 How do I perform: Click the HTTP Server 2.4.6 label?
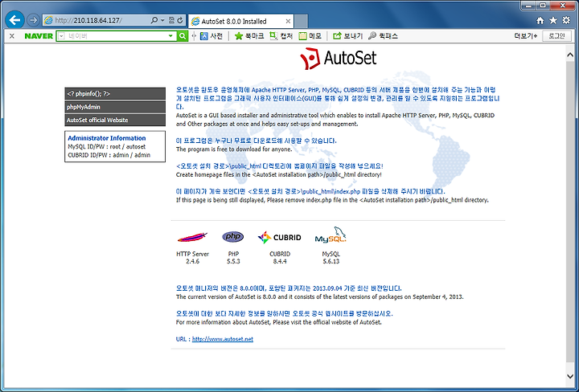(x=192, y=257)
